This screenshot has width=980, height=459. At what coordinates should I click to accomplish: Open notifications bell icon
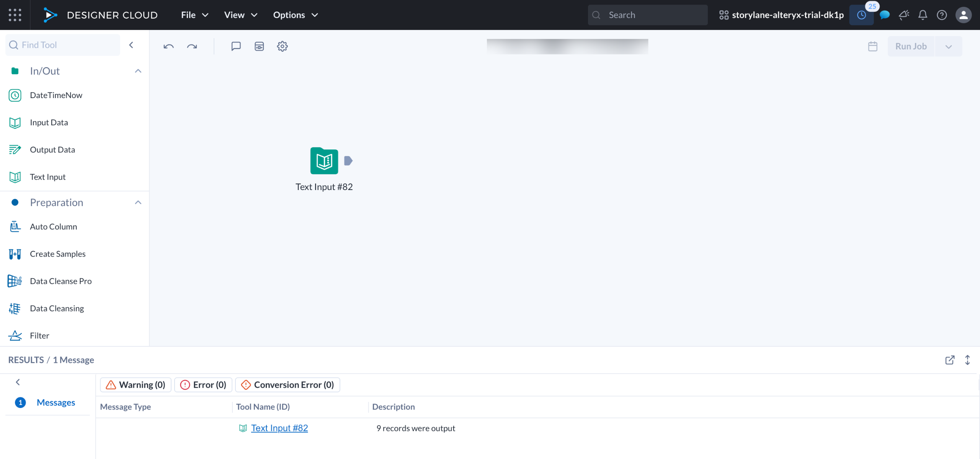click(923, 15)
